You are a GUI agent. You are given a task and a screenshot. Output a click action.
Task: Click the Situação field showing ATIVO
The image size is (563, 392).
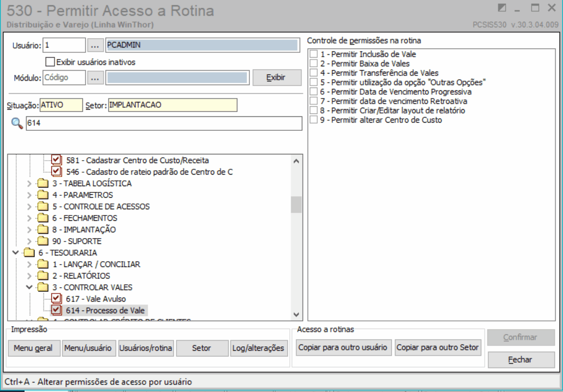click(61, 105)
